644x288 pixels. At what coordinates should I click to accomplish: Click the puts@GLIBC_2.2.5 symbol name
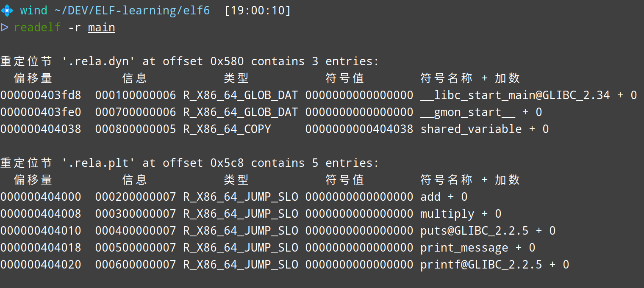[474, 231]
